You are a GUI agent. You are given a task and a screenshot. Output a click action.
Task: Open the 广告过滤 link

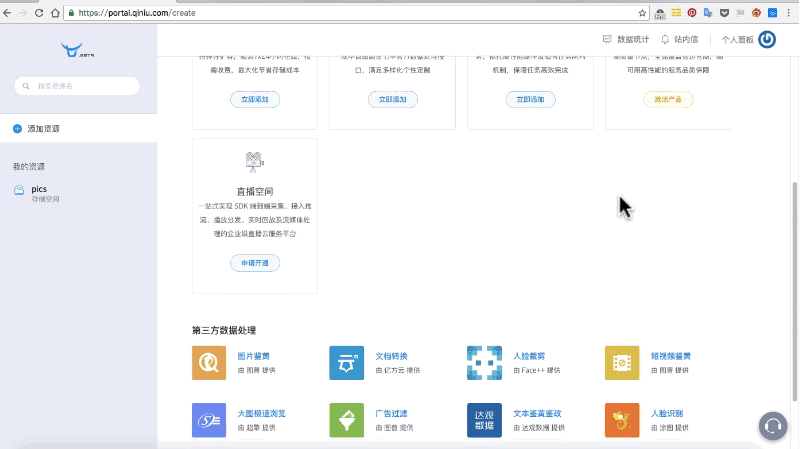[x=391, y=413]
